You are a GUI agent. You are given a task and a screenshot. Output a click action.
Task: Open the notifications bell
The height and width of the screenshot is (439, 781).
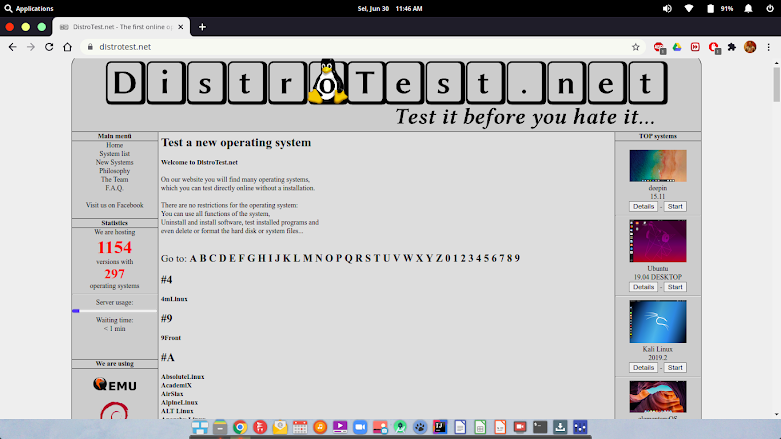tap(748, 8)
